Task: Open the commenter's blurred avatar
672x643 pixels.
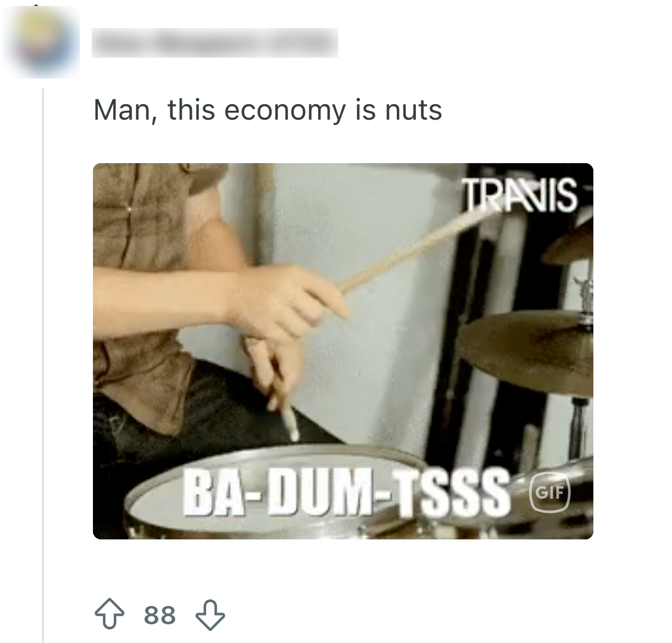Action: (41, 42)
